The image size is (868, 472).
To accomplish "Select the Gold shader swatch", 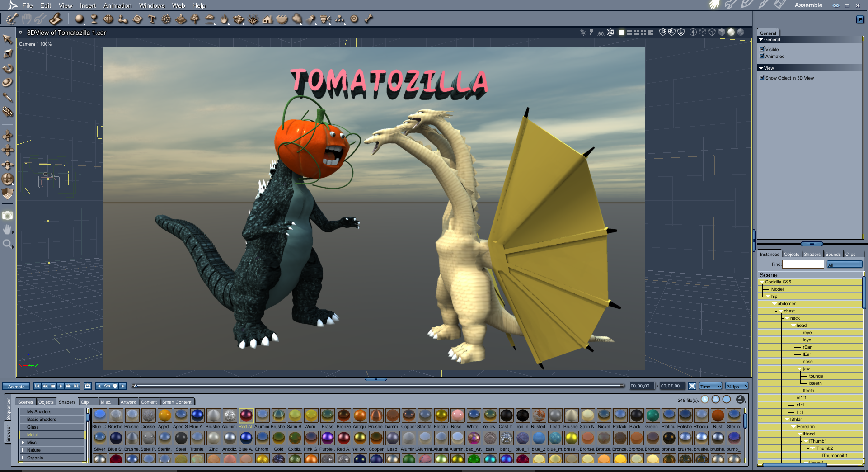I will [279, 438].
